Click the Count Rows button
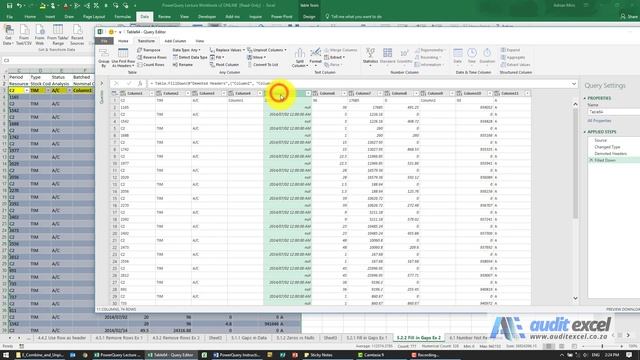The image size is (640, 360). 151,65
